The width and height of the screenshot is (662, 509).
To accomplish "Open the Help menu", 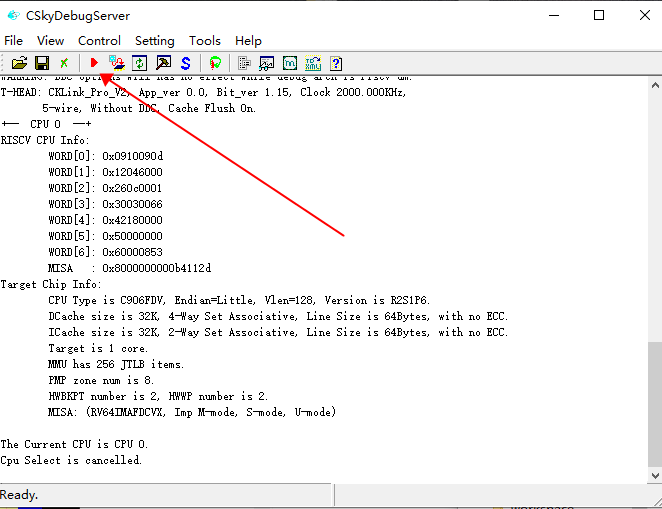I will (248, 41).
